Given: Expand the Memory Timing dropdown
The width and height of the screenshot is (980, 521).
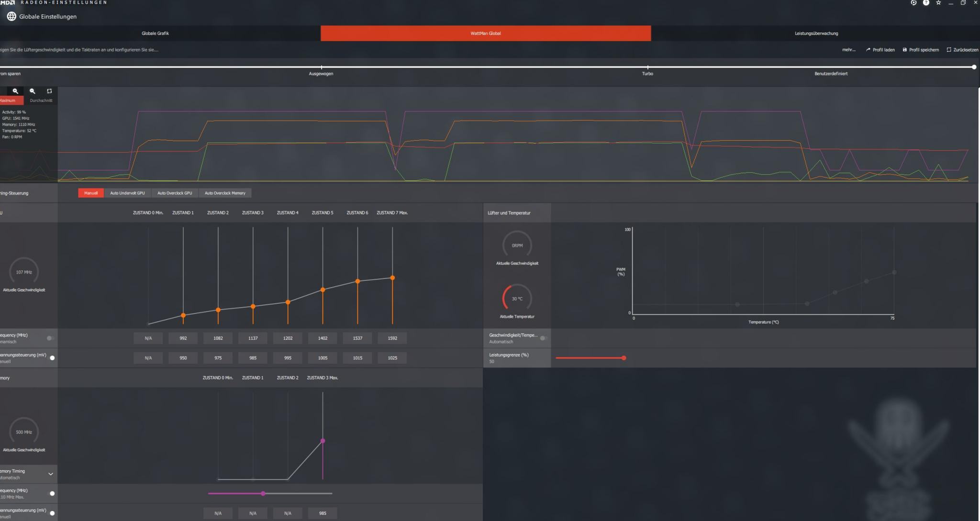Looking at the screenshot, I should [x=50, y=474].
